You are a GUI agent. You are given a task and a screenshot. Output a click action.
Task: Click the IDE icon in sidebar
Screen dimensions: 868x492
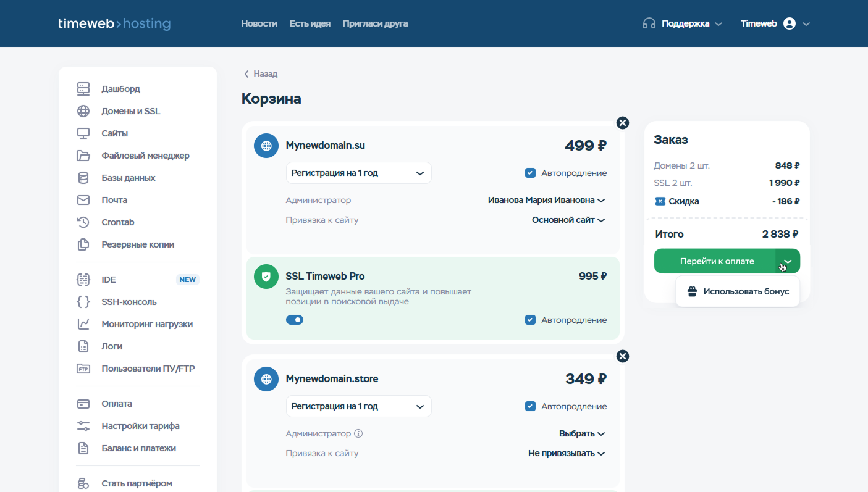pos(83,280)
